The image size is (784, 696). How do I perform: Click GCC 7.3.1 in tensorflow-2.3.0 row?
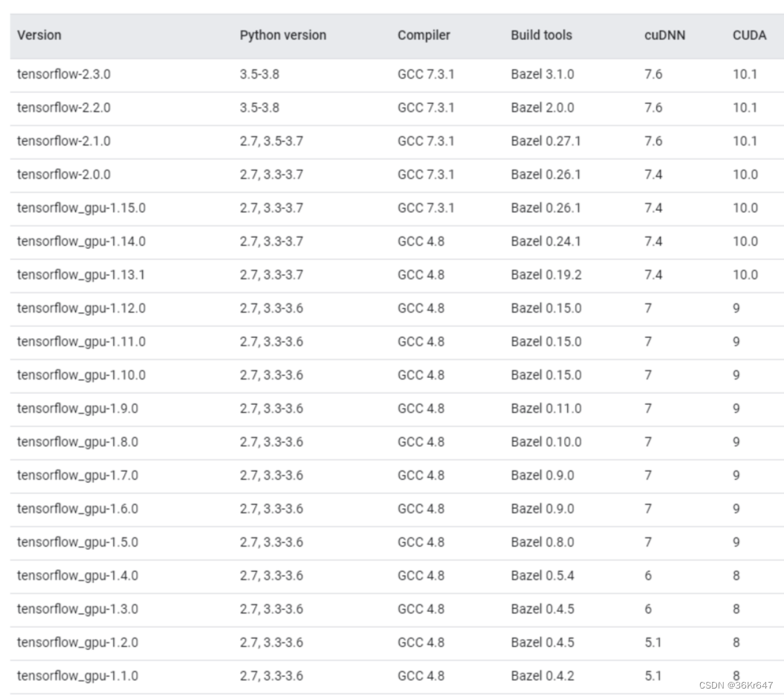(x=426, y=74)
